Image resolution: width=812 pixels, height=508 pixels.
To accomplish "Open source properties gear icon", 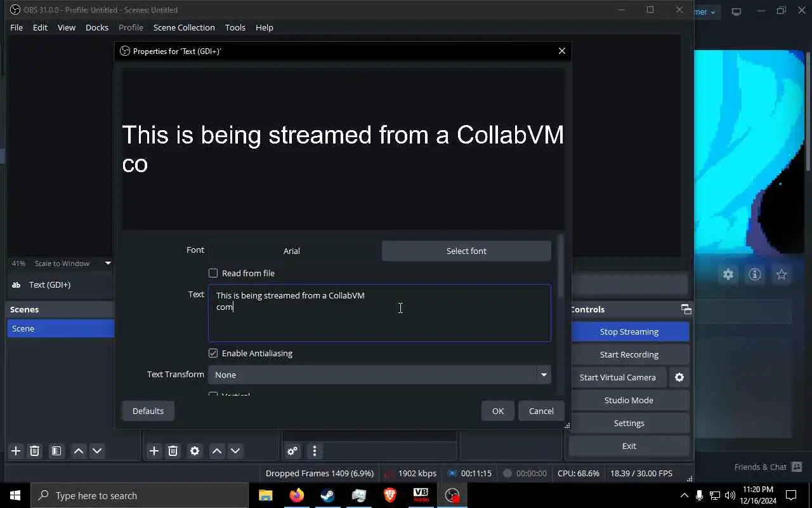I will (x=195, y=451).
